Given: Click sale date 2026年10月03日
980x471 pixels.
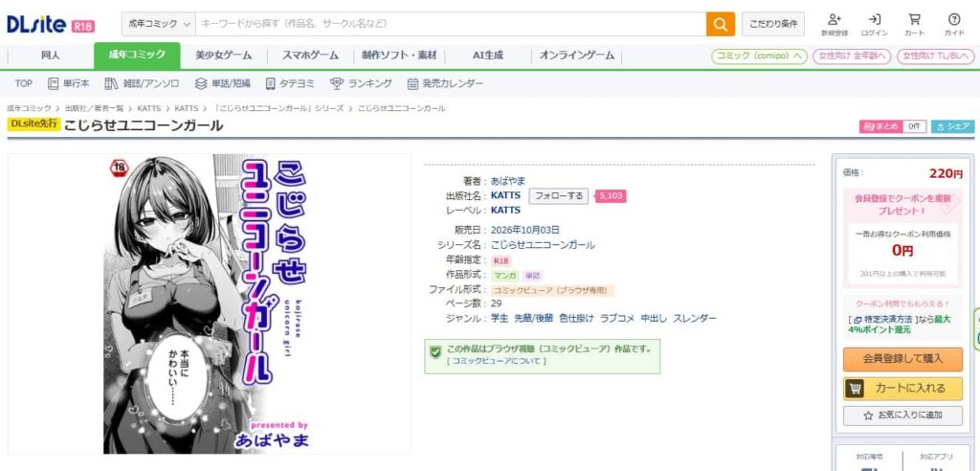Looking at the screenshot, I should (525, 230).
